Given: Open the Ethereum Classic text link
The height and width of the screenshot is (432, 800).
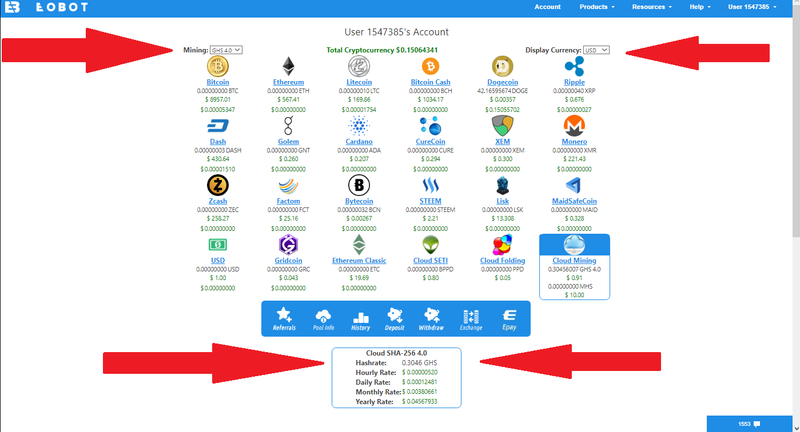Looking at the screenshot, I should pyautogui.click(x=359, y=261).
